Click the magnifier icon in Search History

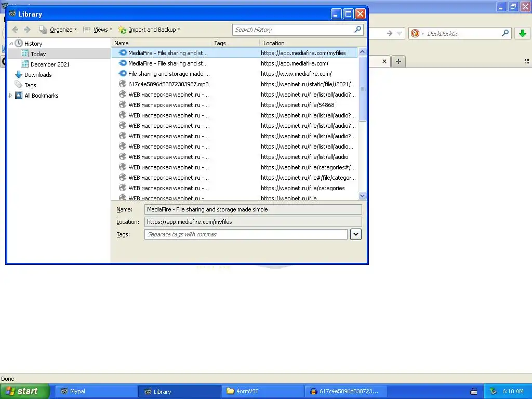[357, 30]
